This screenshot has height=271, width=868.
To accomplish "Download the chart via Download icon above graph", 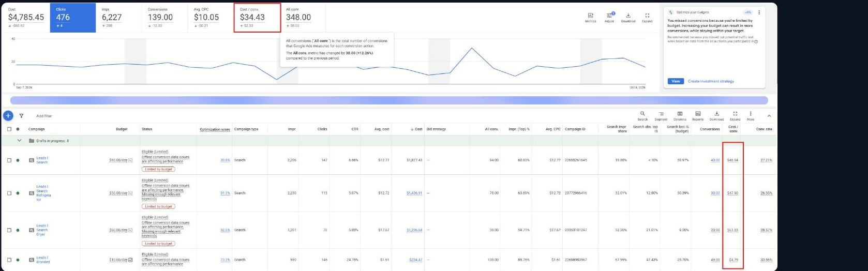I will 628,16.
